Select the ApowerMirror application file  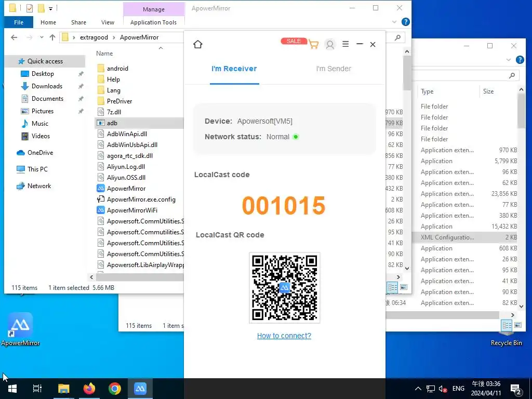pos(126,188)
